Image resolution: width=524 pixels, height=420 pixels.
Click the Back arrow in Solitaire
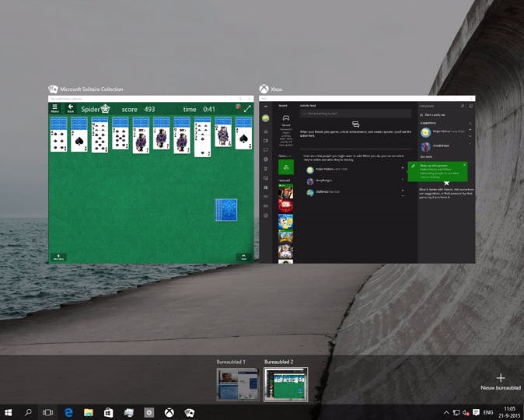click(71, 108)
